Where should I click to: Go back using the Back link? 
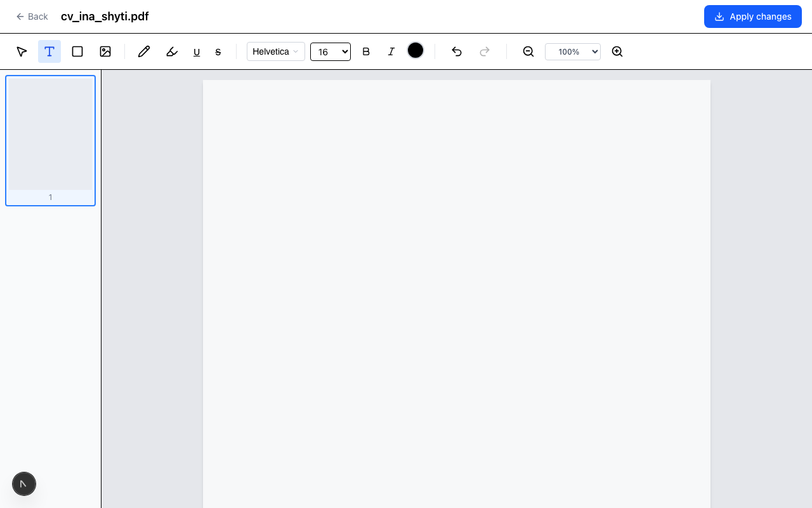(x=32, y=17)
